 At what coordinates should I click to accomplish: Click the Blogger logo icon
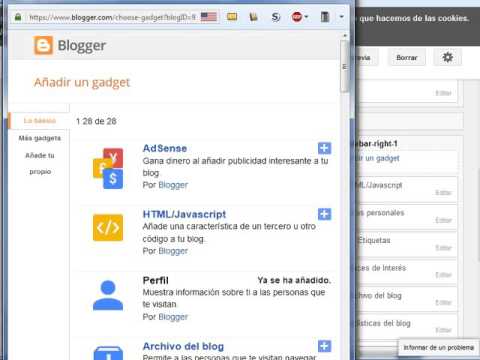click(x=43, y=45)
